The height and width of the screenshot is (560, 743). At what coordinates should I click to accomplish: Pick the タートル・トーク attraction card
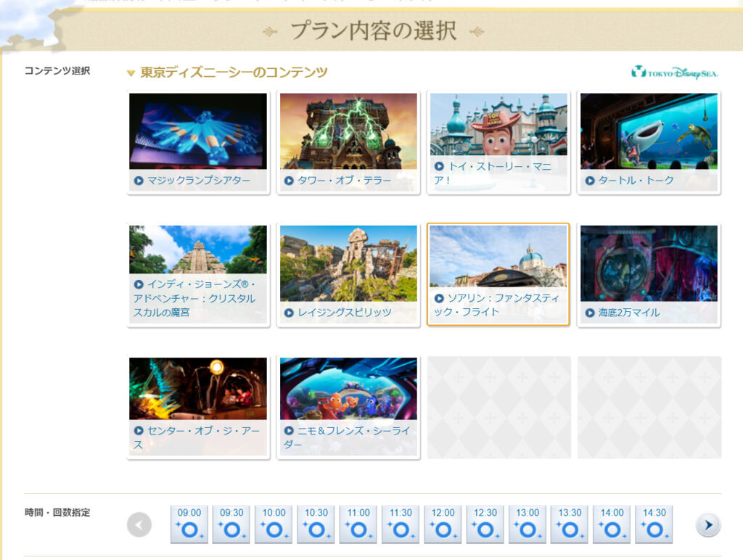coord(649,143)
